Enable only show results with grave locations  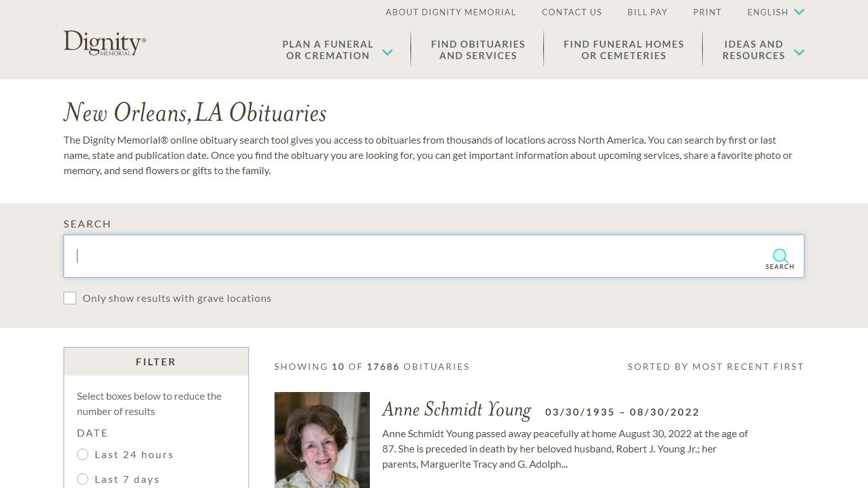[x=70, y=298]
